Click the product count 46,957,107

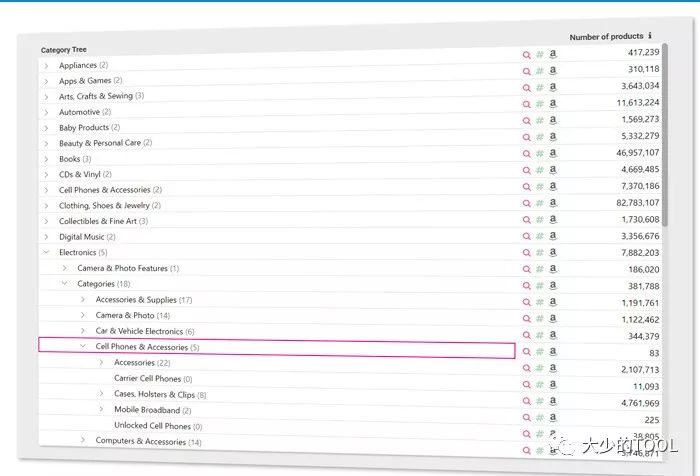[x=638, y=153]
